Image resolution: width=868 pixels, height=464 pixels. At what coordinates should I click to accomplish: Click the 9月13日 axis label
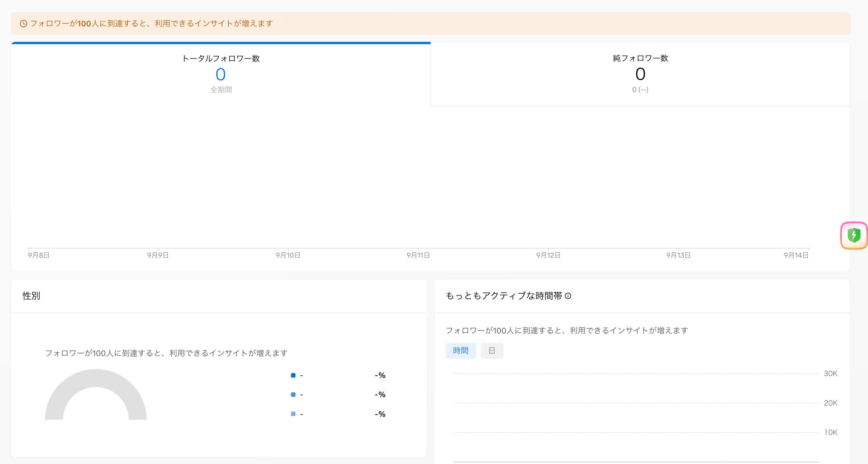point(679,255)
